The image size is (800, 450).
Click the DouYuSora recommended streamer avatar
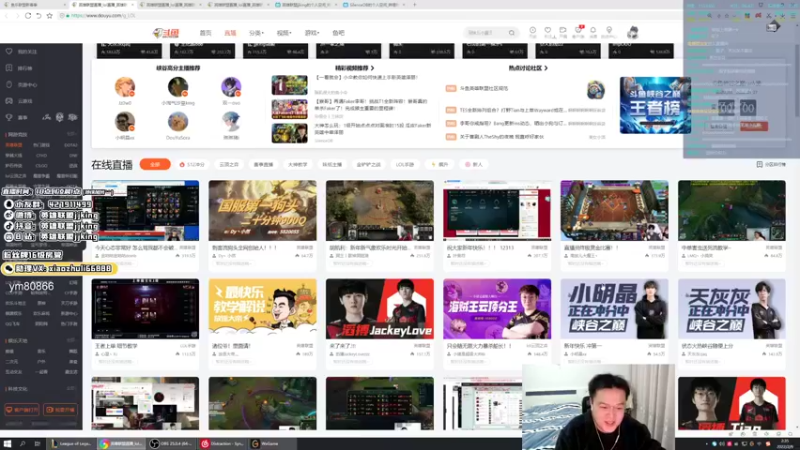point(178,122)
